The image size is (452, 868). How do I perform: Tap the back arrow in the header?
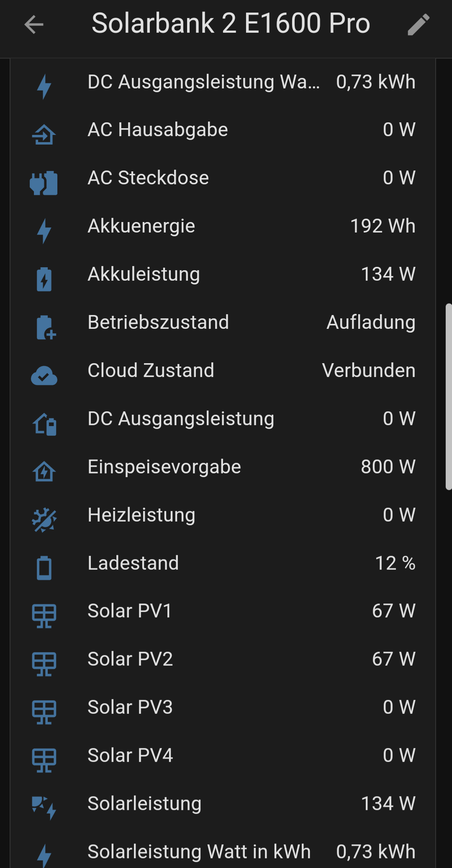(x=34, y=24)
